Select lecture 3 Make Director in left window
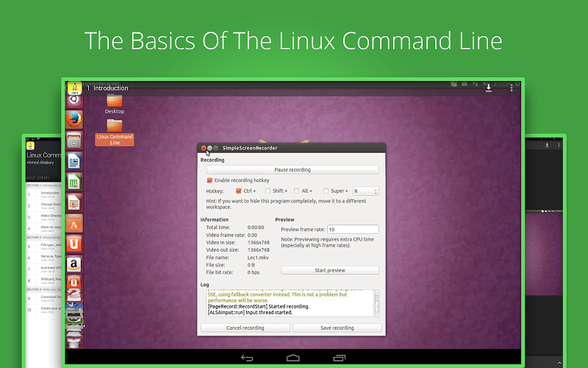The image size is (588, 368). click(x=43, y=217)
